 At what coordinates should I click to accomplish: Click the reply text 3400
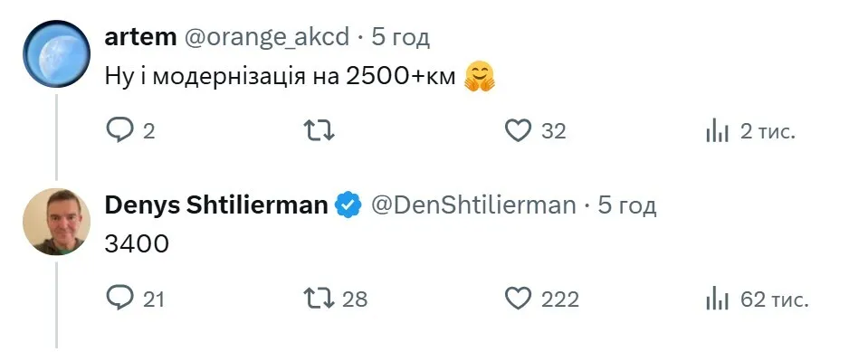coord(136,244)
